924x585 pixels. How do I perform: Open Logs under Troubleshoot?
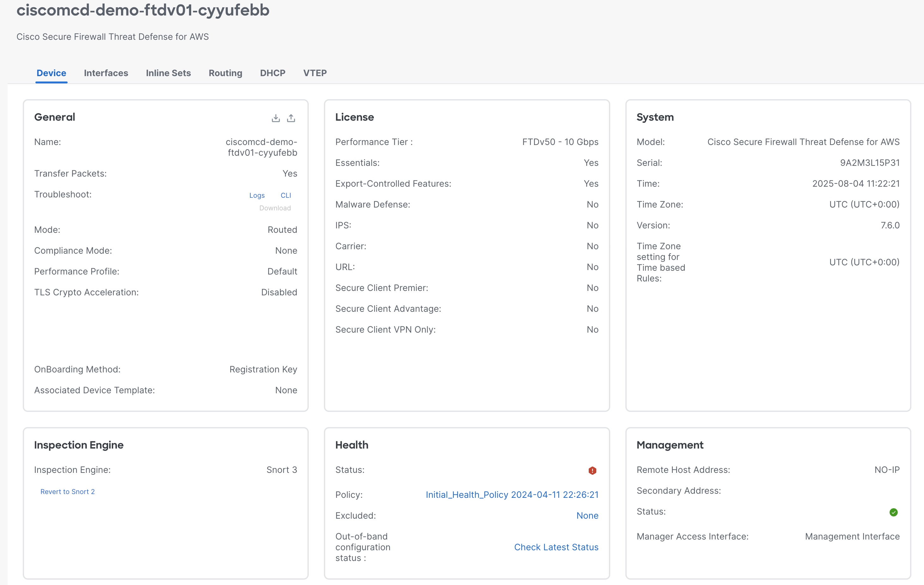pos(257,195)
